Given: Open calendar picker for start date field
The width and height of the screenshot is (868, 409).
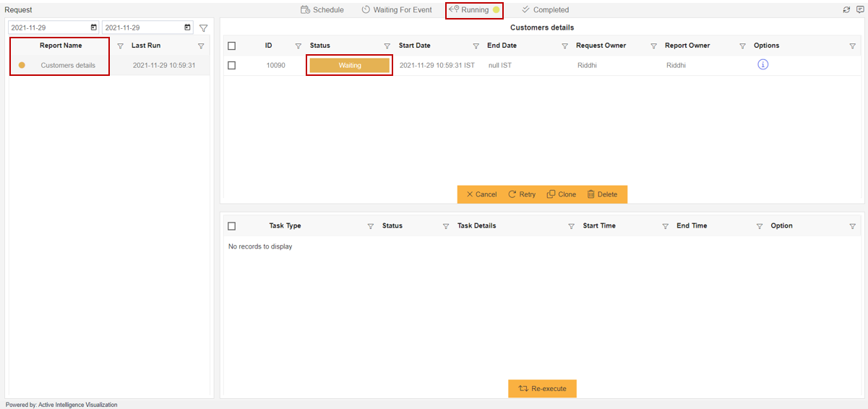Looking at the screenshot, I should coord(93,27).
